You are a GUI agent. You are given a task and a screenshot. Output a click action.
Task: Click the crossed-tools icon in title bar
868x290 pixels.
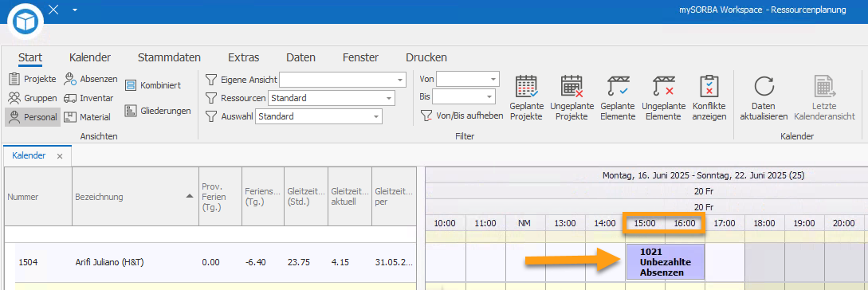click(53, 10)
